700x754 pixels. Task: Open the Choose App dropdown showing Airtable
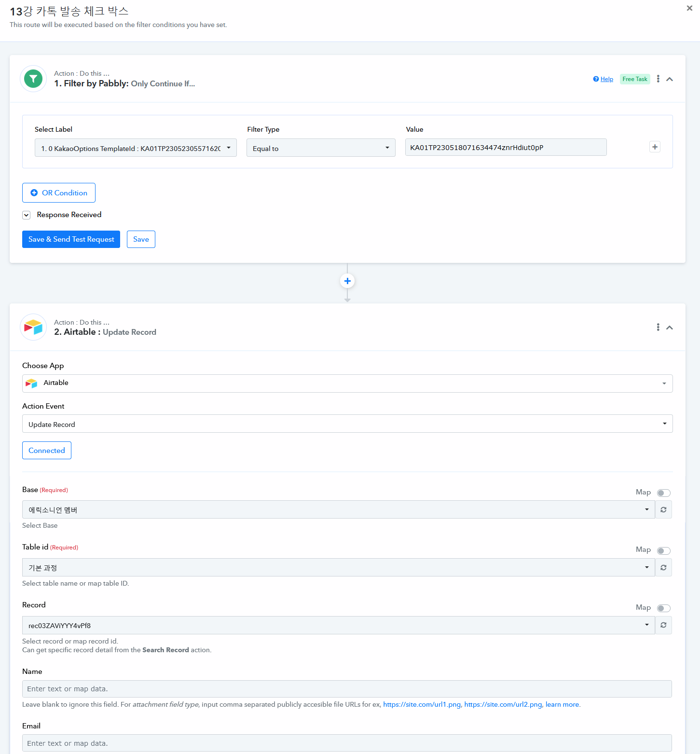(x=347, y=384)
